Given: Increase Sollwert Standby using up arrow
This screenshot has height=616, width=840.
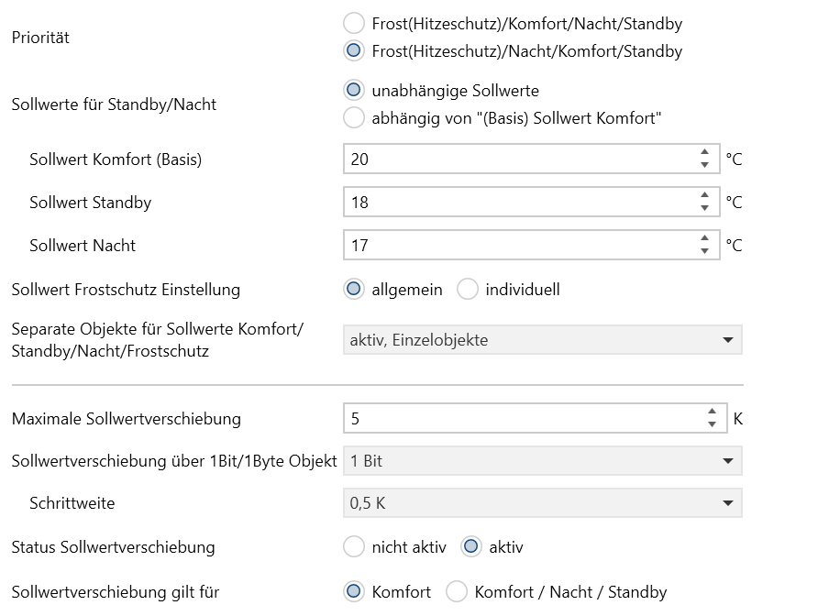Looking at the screenshot, I should click(x=704, y=195).
